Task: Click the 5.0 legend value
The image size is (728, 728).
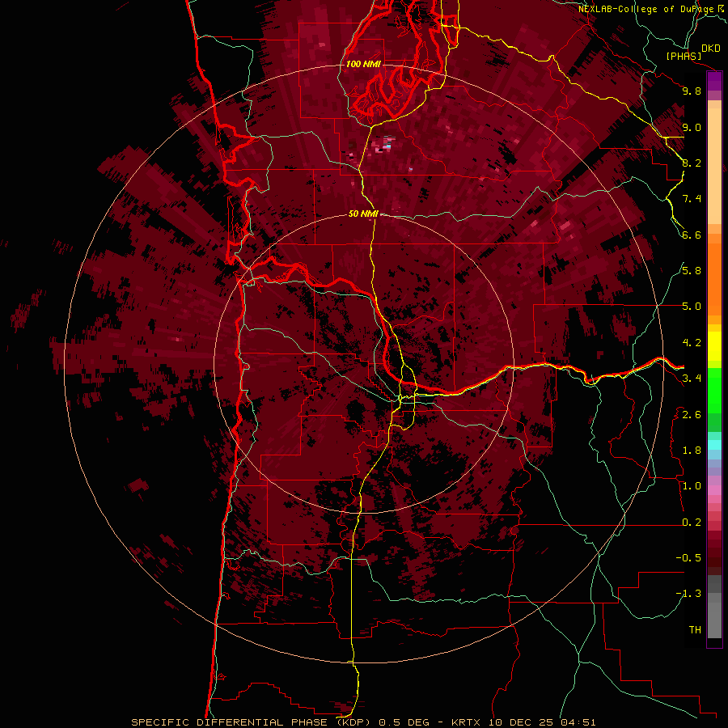Action: (x=692, y=307)
